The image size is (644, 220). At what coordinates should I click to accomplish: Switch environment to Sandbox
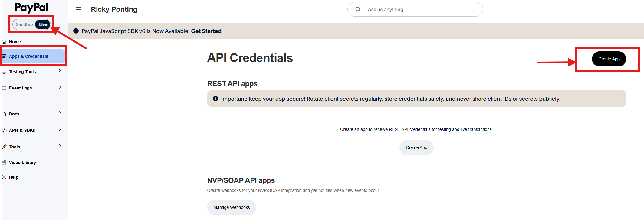[x=25, y=24]
